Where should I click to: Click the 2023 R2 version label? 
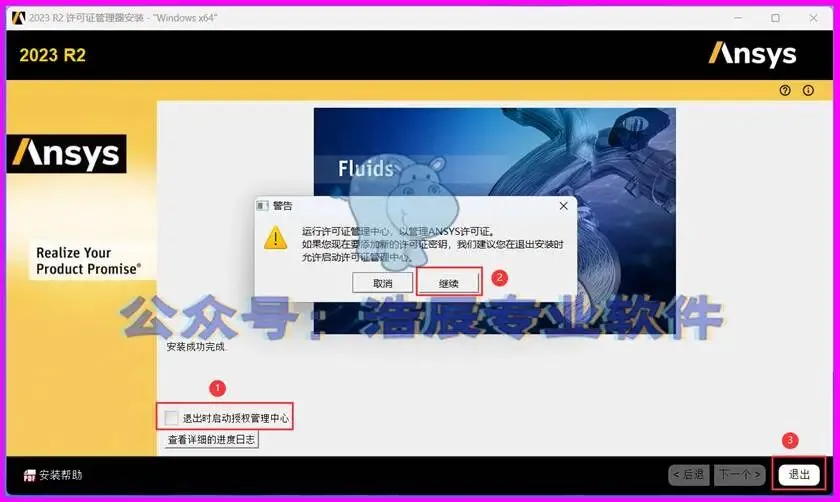coord(52,55)
